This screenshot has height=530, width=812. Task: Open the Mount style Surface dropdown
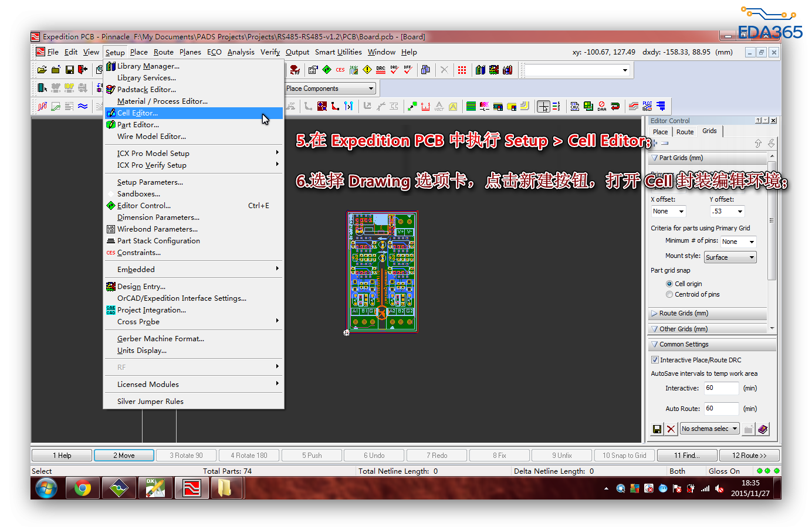click(730, 257)
